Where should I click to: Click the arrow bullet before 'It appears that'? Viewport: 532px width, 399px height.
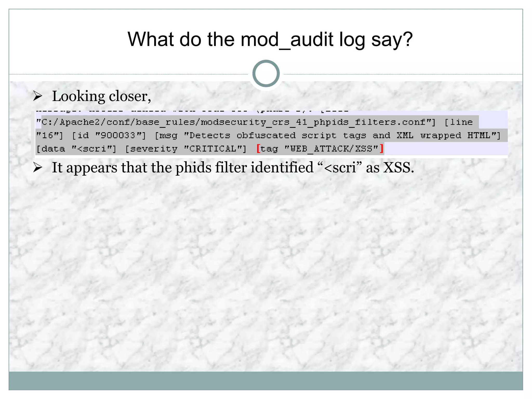pos(38,168)
